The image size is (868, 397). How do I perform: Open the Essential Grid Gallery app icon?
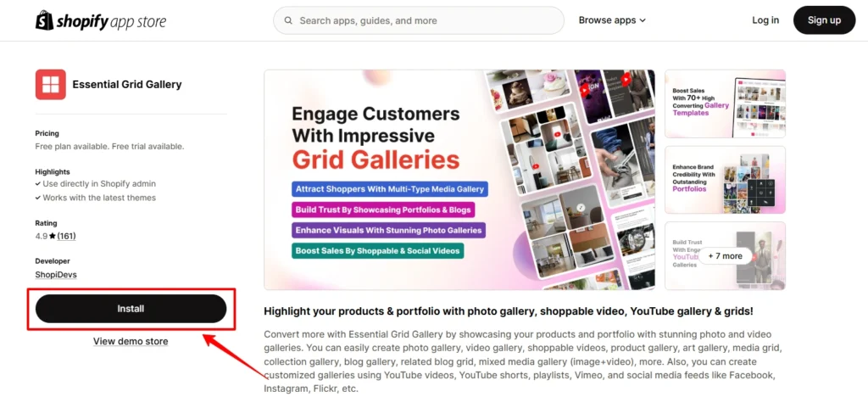(x=51, y=85)
